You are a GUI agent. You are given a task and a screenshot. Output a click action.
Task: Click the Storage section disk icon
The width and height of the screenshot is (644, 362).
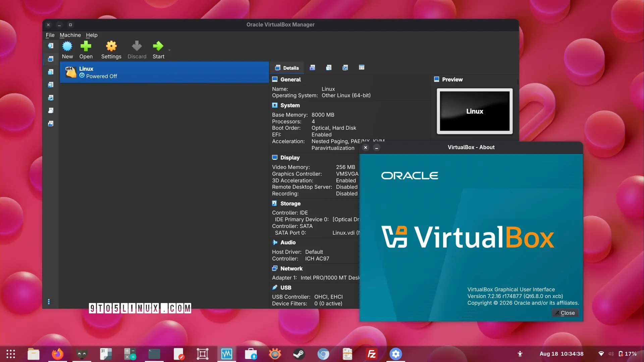275,203
